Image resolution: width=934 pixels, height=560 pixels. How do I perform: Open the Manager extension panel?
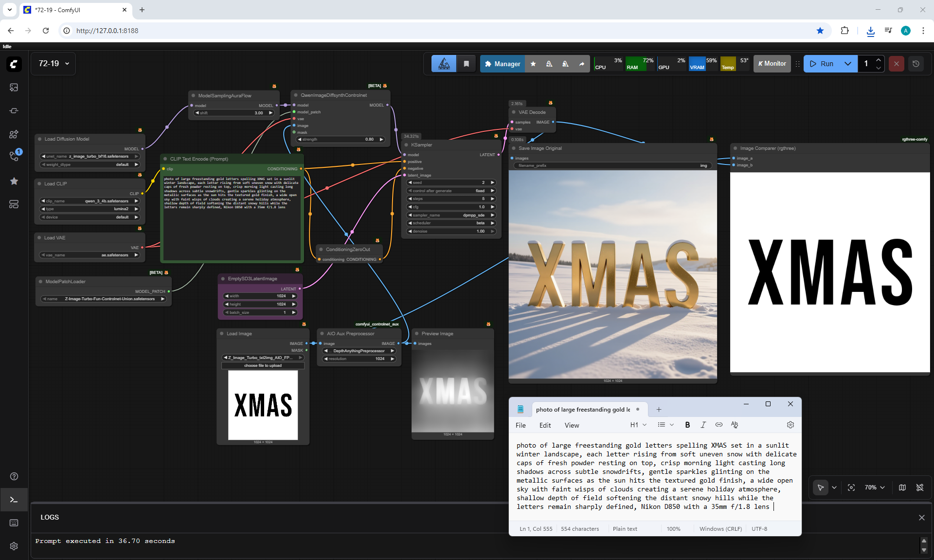coord(502,64)
